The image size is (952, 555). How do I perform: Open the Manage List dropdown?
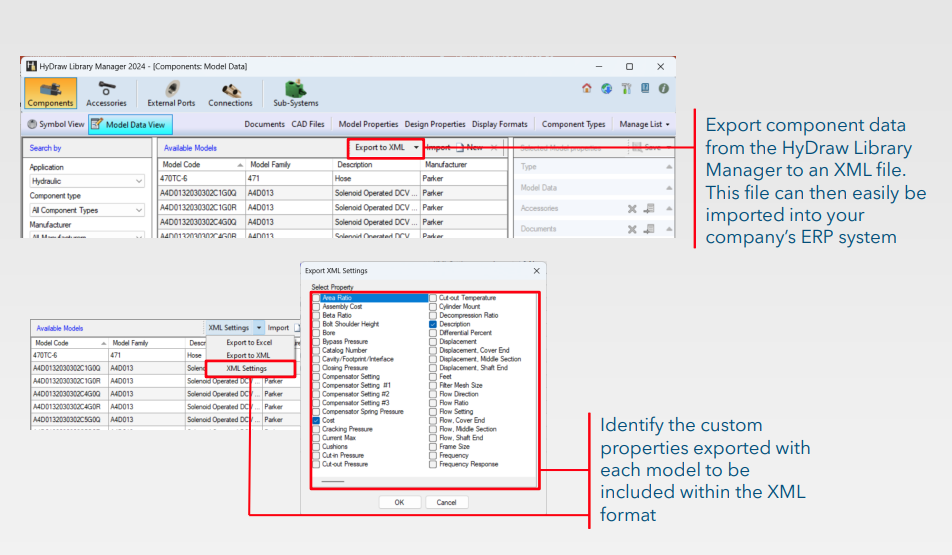(644, 124)
